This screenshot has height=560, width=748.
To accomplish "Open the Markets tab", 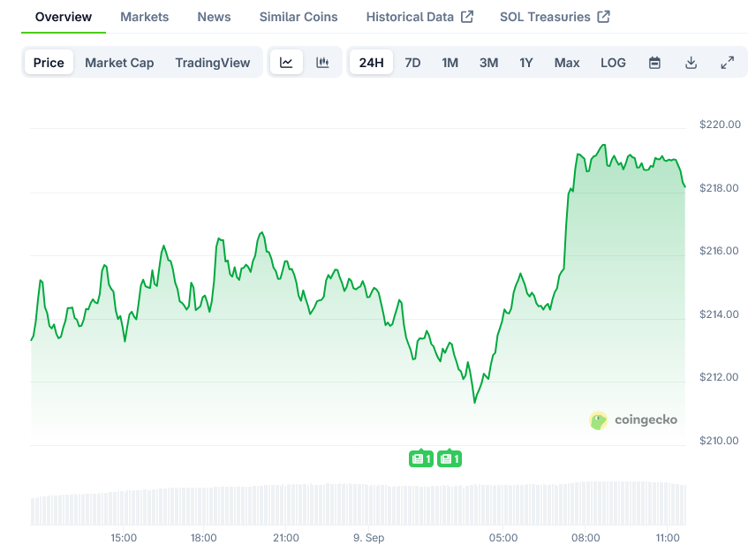I will coord(144,17).
